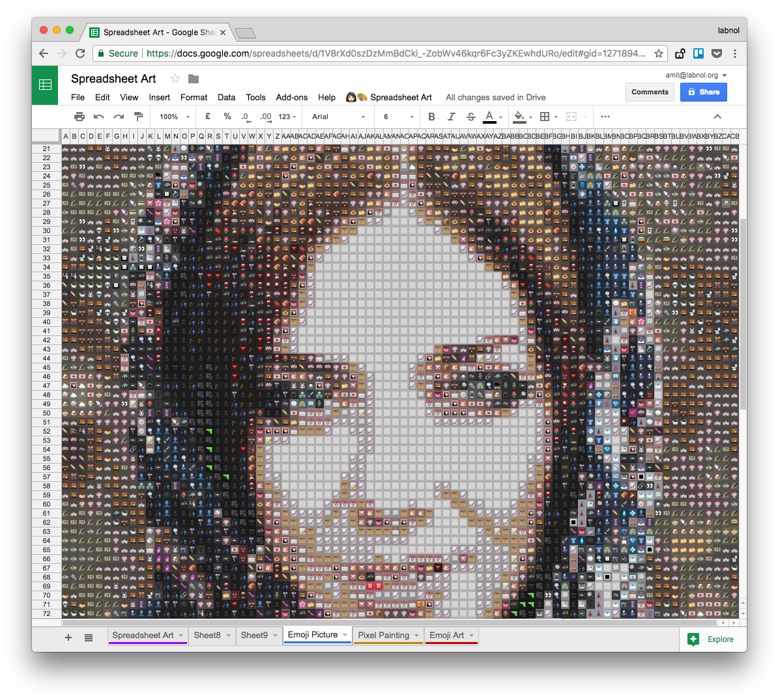Click the blue Share button
Screen dimensions: 778x700
click(704, 92)
